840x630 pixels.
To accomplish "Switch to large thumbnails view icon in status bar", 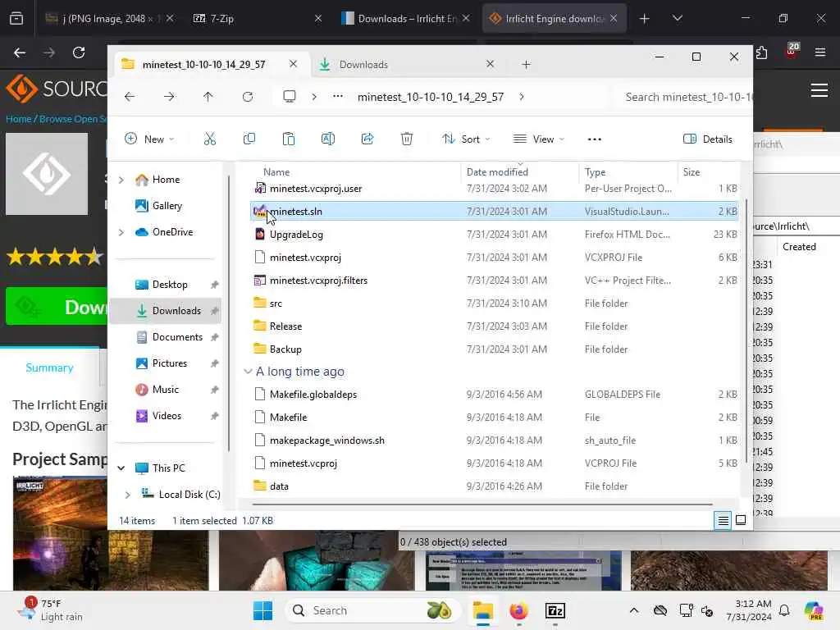I will pos(741,520).
